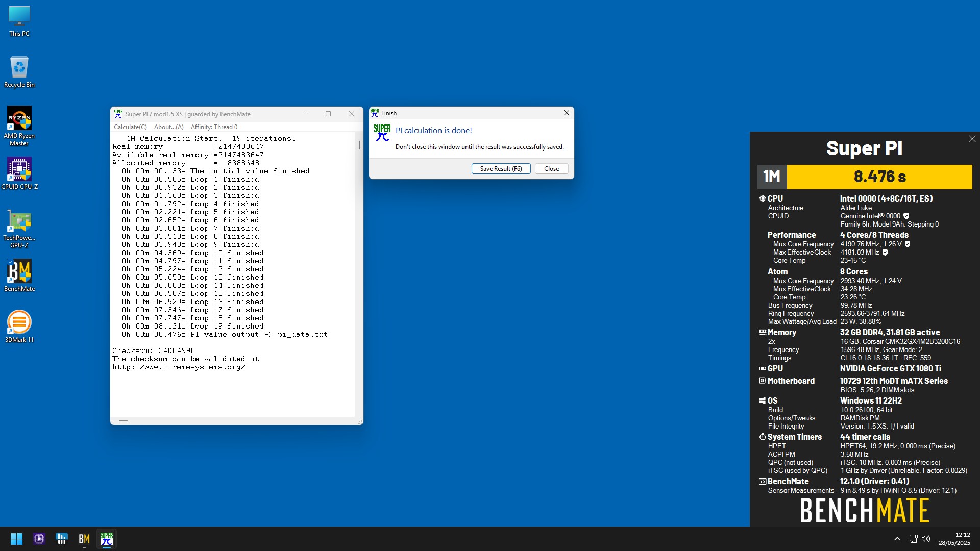Image resolution: width=980 pixels, height=551 pixels.
Task: Click '32 GB DDR4, 31.81 GB active' value
Action: 890,333
